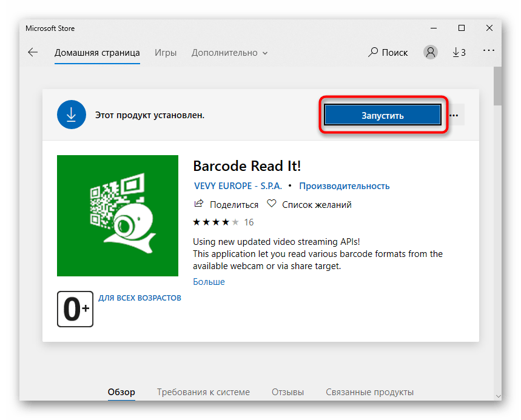521x420 pixels.
Task: Open downloads showing 3 items
Action: point(459,53)
